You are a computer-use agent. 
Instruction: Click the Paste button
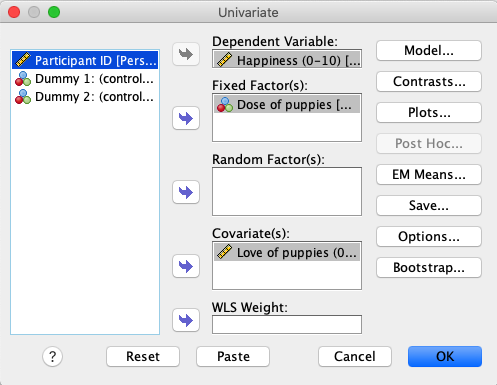click(x=233, y=357)
